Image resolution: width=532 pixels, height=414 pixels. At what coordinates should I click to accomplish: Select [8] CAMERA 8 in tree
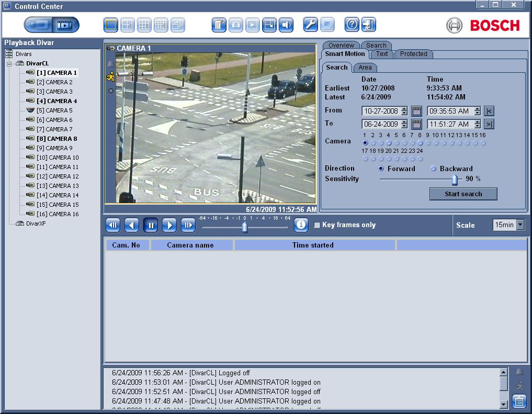point(56,139)
